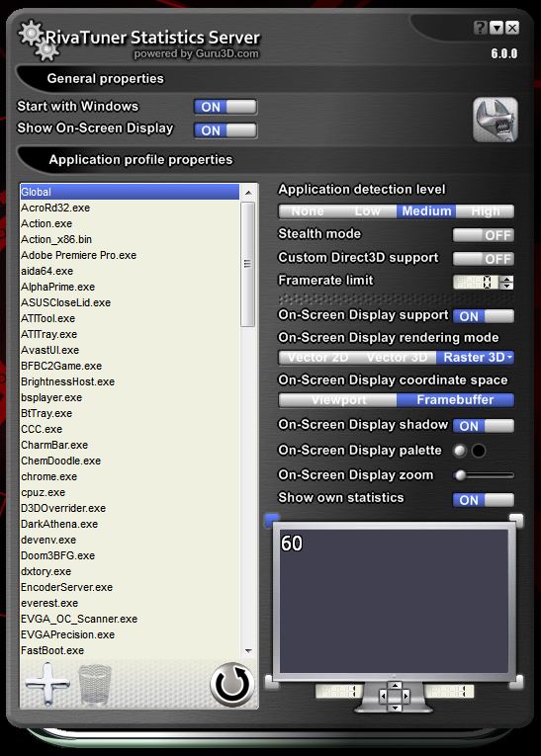This screenshot has width=541, height=756.
Task: Choose Vector 3D rendering mode
Action: point(397,358)
